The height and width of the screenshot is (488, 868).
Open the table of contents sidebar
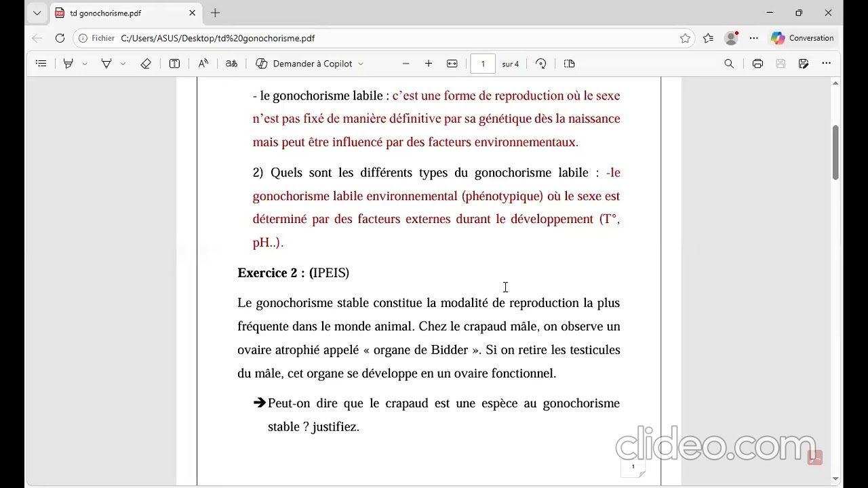pyautogui.click(x=41, y=64)
